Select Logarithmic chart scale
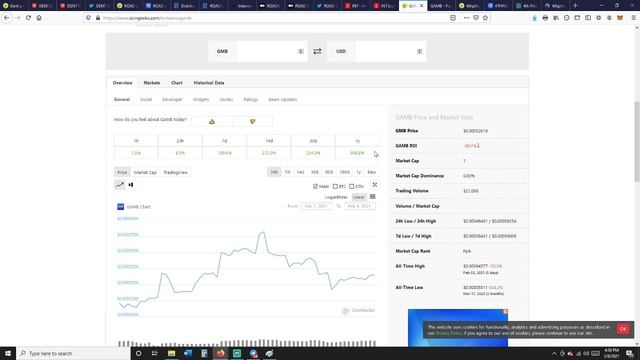The height and width of the screenshot is (360, 640). [x=336, y=197]
